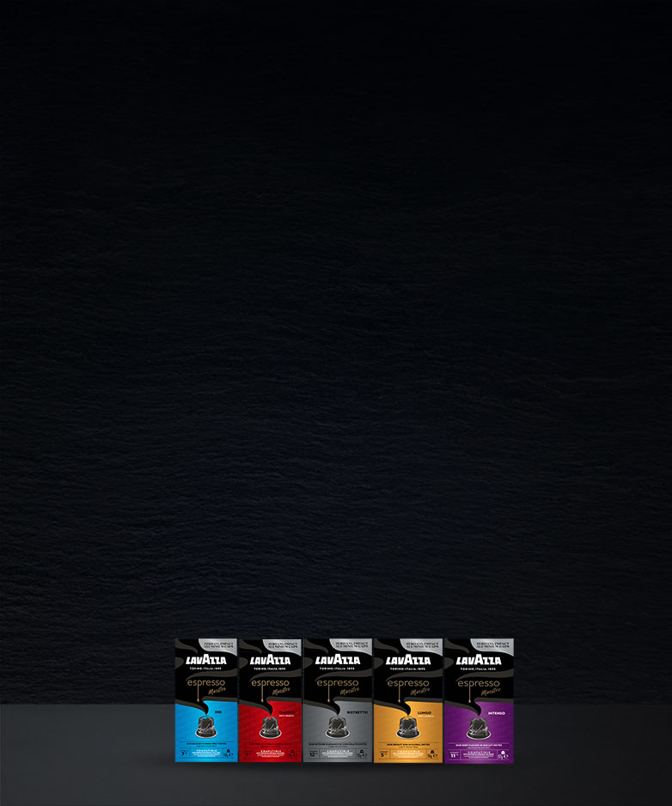
Task: Click the 'RISTRETTO' label on grey box
Action: [357, 712]
